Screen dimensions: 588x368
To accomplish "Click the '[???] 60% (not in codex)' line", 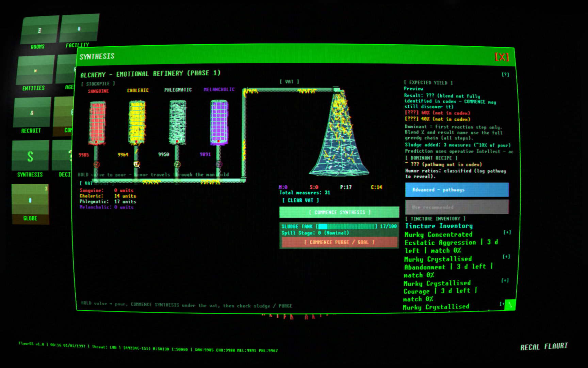I will pyautogui.click(x=438, y=113).
